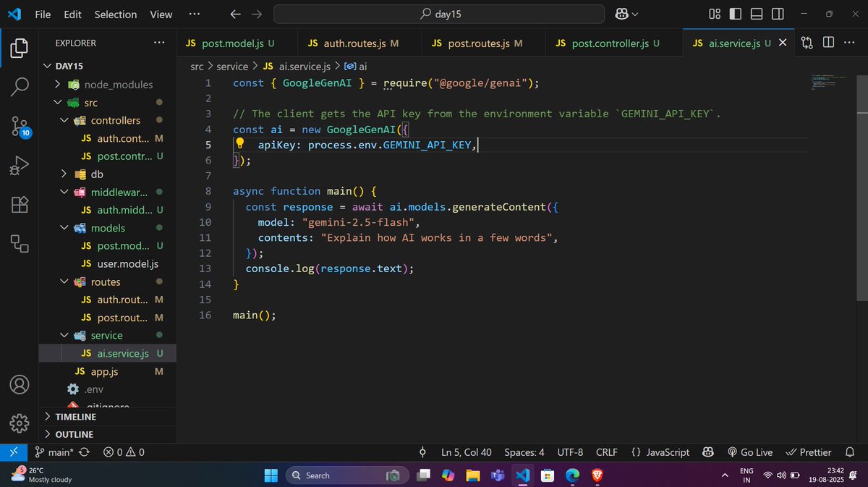Click Prettier in the status bar
868x487 pixels.
pyautogui.click(x=809, y=452)
